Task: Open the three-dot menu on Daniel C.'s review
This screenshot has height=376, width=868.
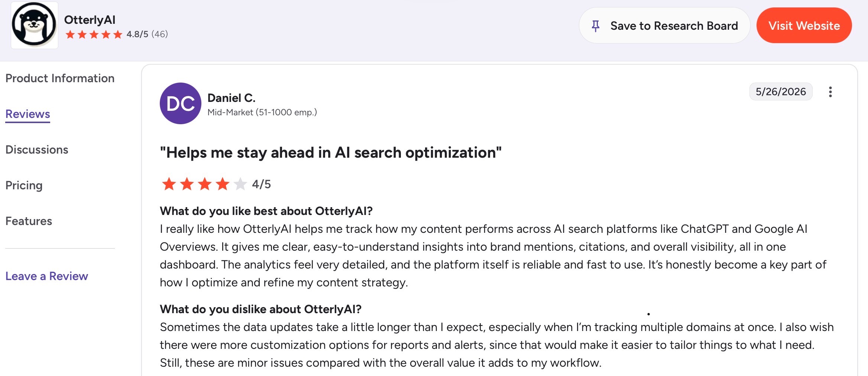Action: pos(830,92)
